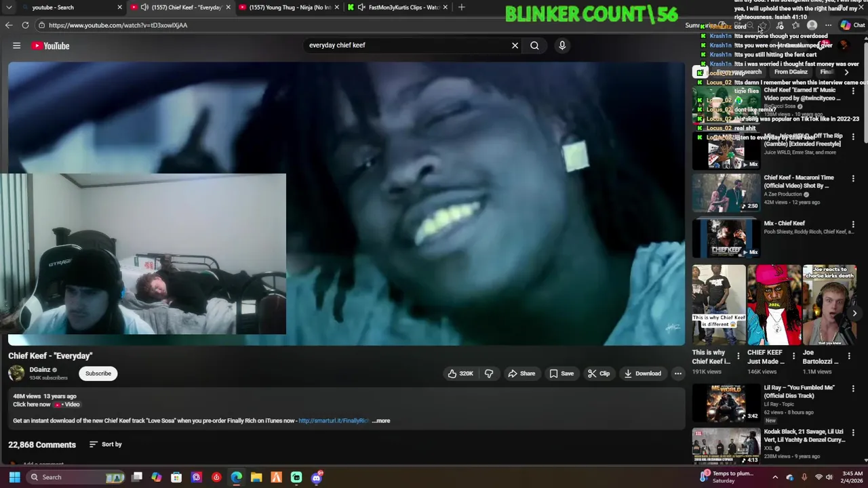The image size is (868, 488).
Task: Open File Explorer from the taskbar
Action: (x=256, y=477)
